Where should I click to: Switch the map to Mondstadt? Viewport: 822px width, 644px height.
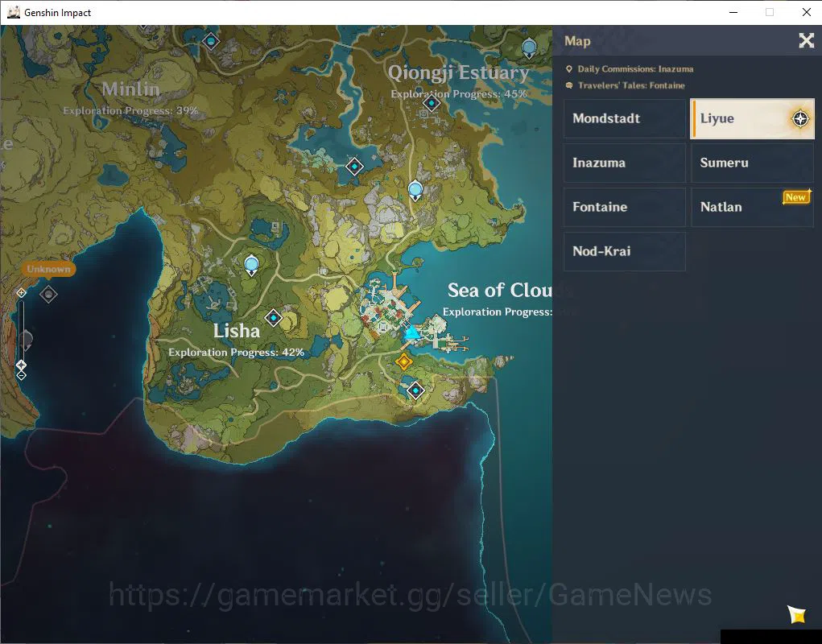(625, 118)
